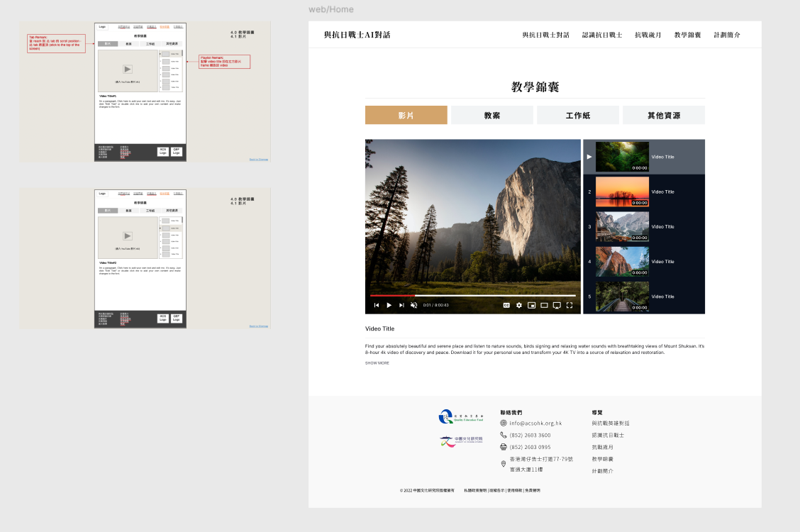Open 抗戰歲月 in header navigation
This screenshot has width=800, height=532.
tap(648, 35)
